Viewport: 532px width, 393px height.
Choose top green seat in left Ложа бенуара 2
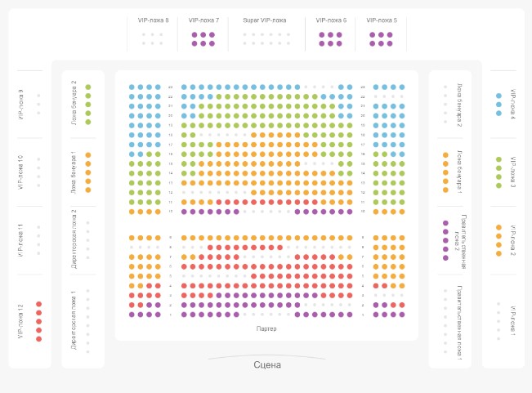pos(88,87)
